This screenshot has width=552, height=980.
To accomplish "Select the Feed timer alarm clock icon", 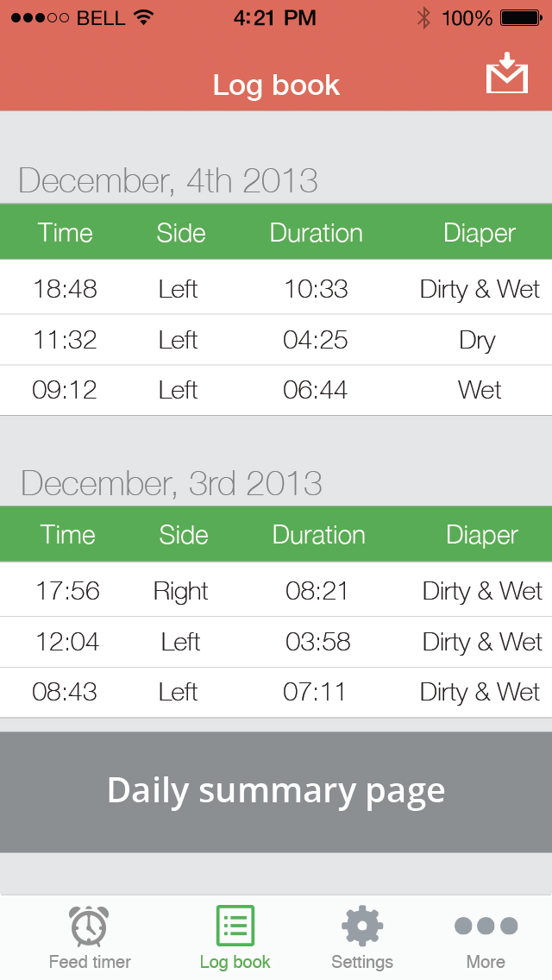I will [x=89, y=926].
